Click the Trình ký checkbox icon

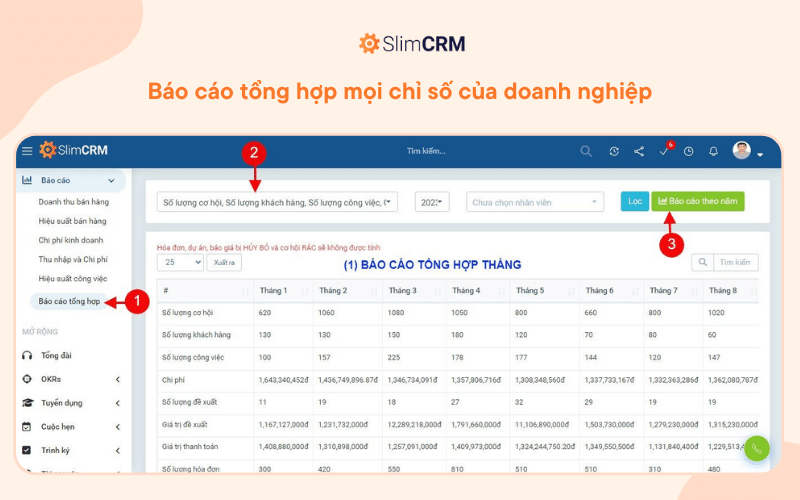27,450
